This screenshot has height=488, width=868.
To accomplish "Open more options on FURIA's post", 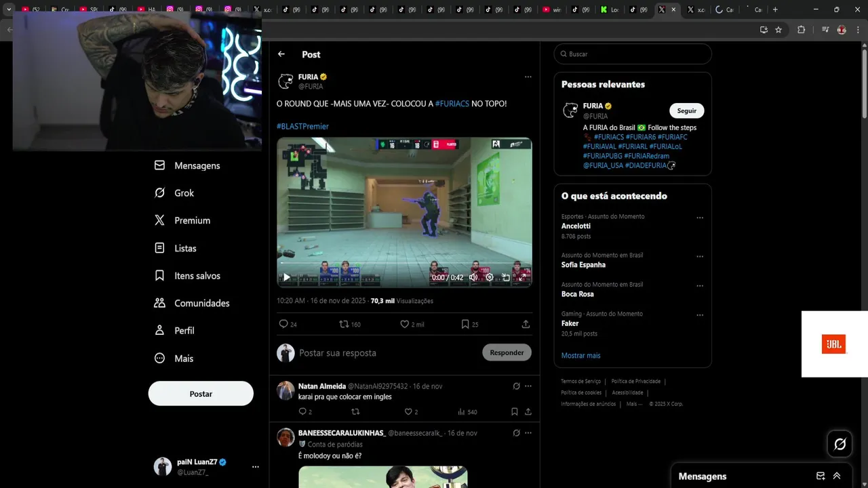I will click(528, 77).
